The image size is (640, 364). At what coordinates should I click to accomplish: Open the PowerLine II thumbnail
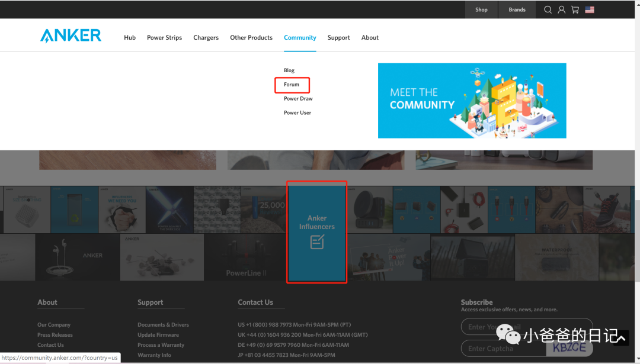point(246,257)
